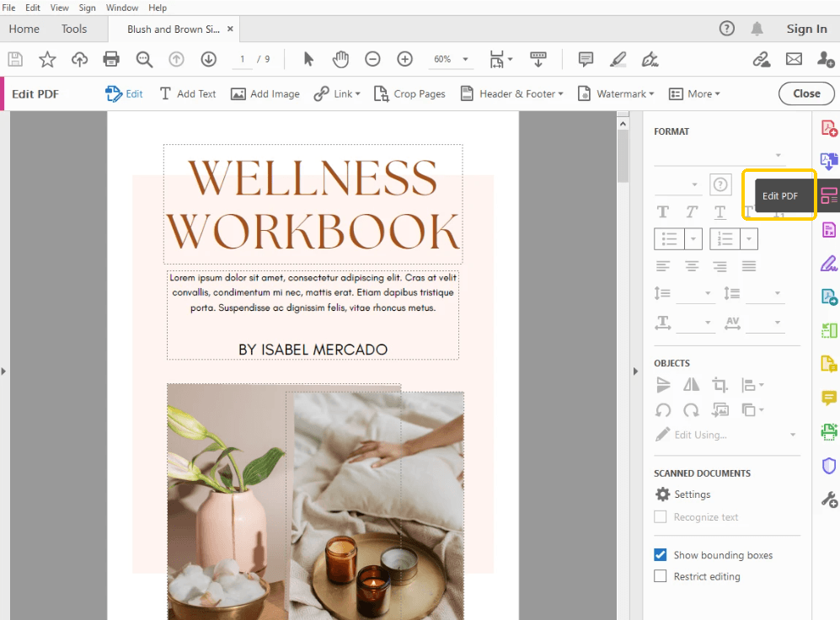Click the Export PDF sidebar icon
Image resolution: width=840 pixels, height=620 pixels.
[x=829, y=161]
